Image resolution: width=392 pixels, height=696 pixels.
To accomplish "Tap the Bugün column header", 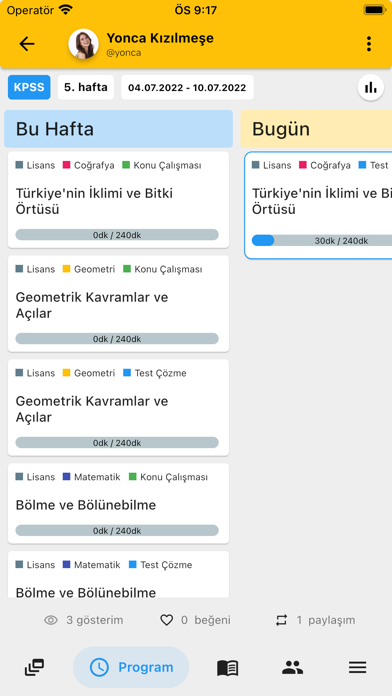I will coord(316,129).
